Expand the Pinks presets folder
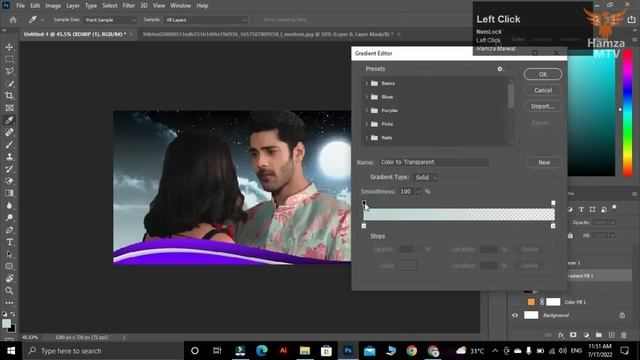The width and height of the screenshot is (640, 360). tap(367, 124)
